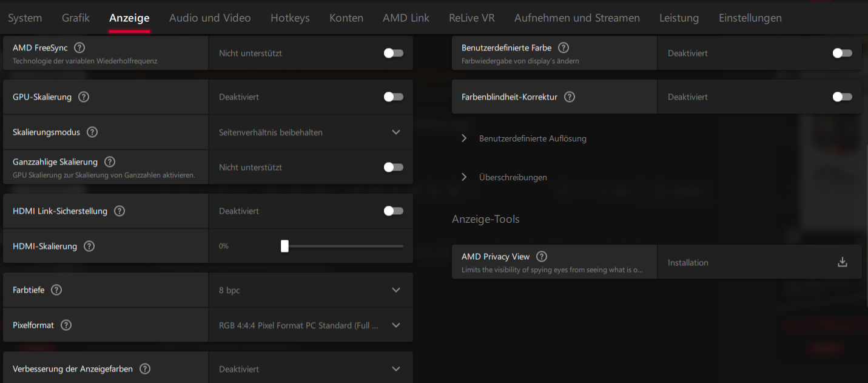Open help for Farbtiefe
The width and height of the screenshot is (868, 383).
[56, 290]
